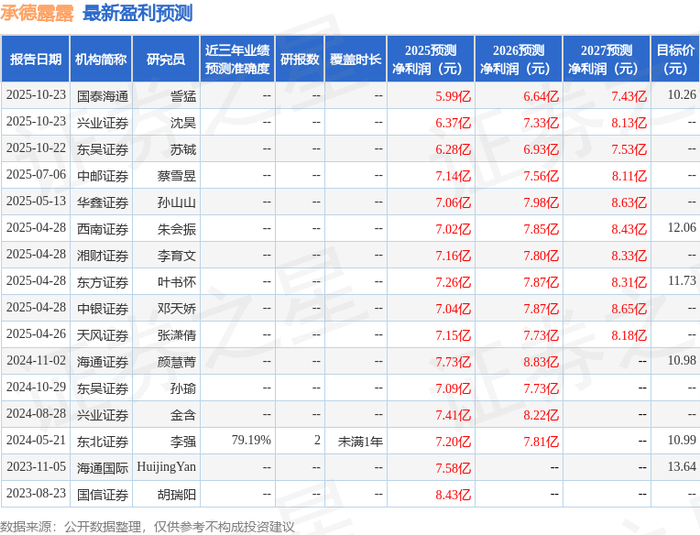Click the 2025预测净利润 column header
The height and width of the screenshot is (535, 700).
coord(431,59)
